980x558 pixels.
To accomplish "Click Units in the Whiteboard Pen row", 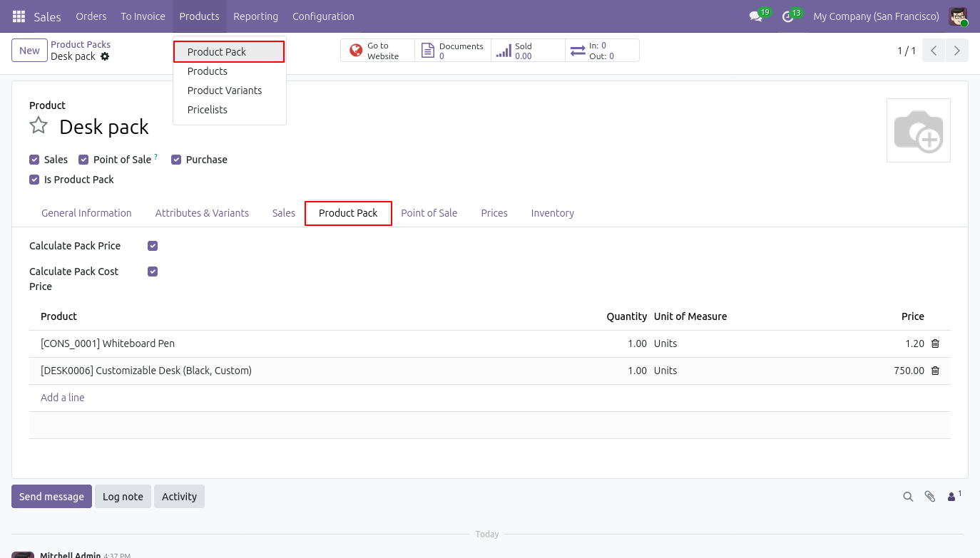I will (665, 343).
